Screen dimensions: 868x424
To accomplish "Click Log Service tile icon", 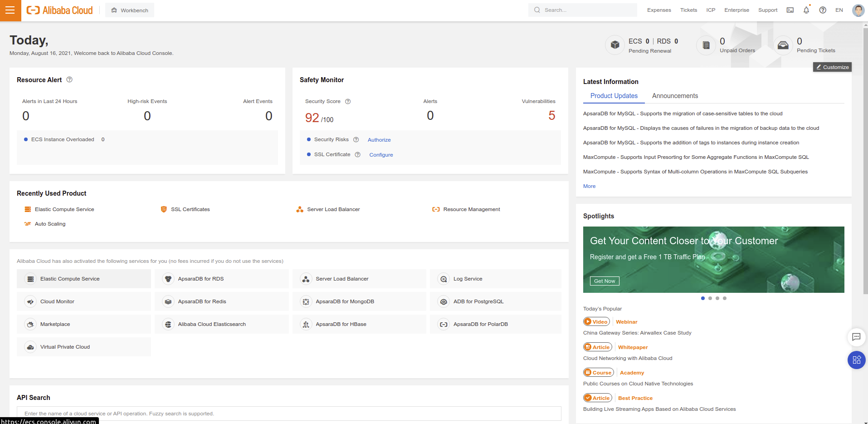I will pyautogui.click(x=444, y=279).
